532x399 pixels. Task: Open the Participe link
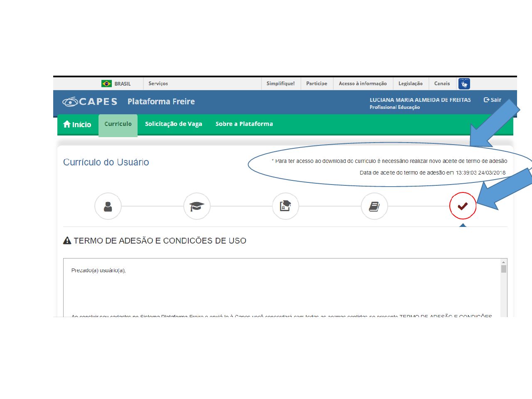click(x=317, y=84)
